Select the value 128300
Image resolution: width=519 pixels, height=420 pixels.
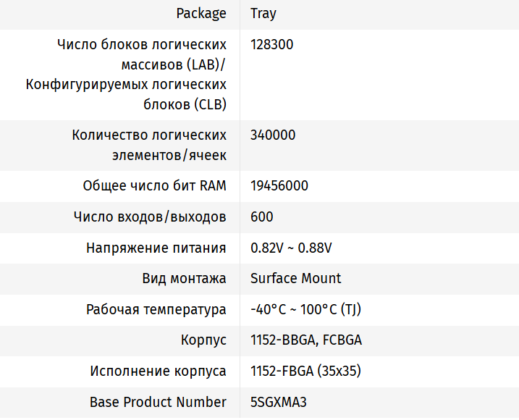click(272, 45)
